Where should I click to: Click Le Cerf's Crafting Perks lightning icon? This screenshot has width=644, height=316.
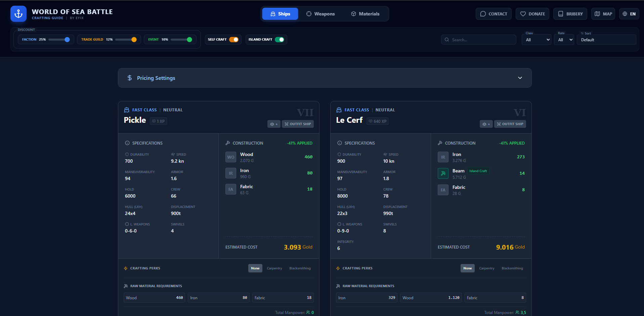click(x=338, y=268)
